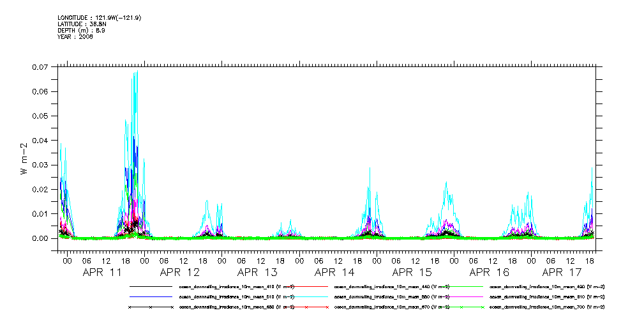Screen dimensions: 644x322
Task: Click the YEAR header line
Action: (75, 37)
